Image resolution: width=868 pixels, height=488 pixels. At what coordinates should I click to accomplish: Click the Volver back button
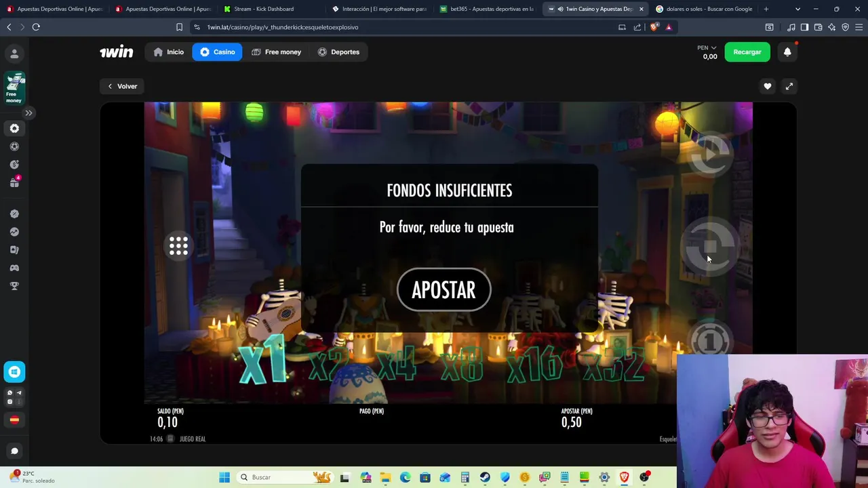pos(123,86)
